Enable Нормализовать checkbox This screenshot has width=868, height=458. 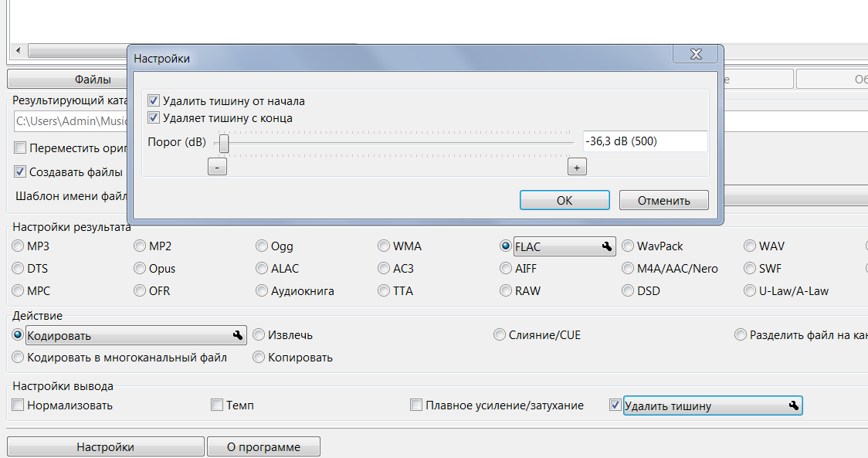point(19,405)
